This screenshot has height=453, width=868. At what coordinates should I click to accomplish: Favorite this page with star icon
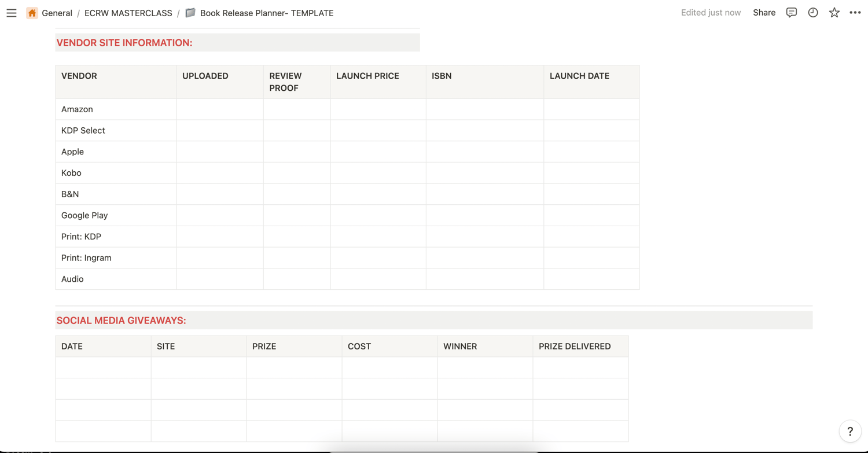point(834,13)
